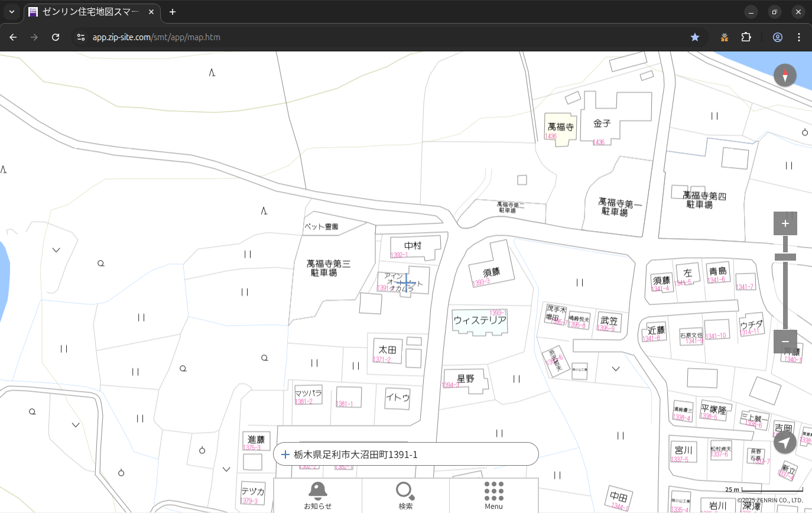812x513 pixels.
Task: Open a new browser tab
Action: pos(173,12)
